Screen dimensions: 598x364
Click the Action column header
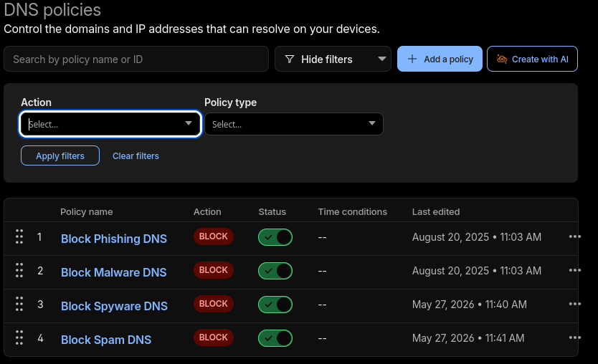click(x=207, y=211)
